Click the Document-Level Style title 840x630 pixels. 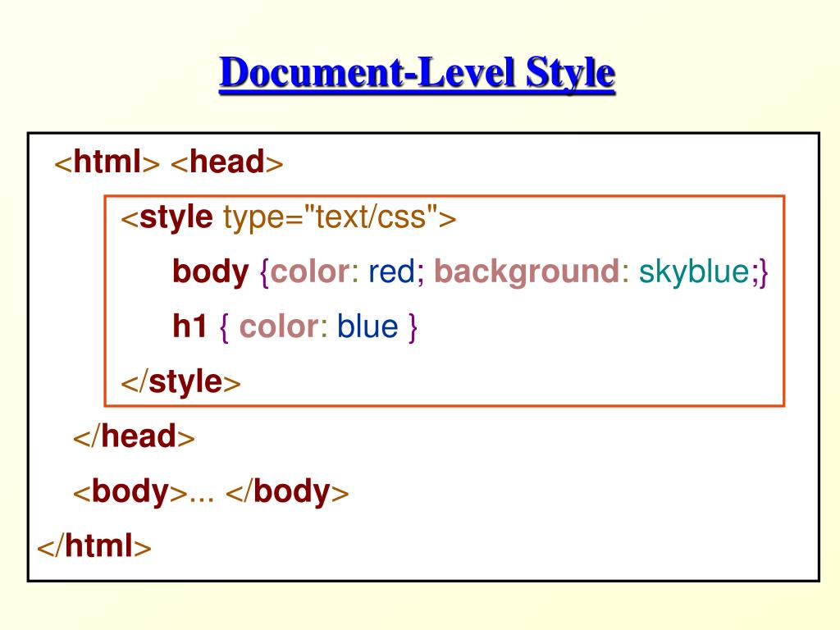[x=418, y=74]
